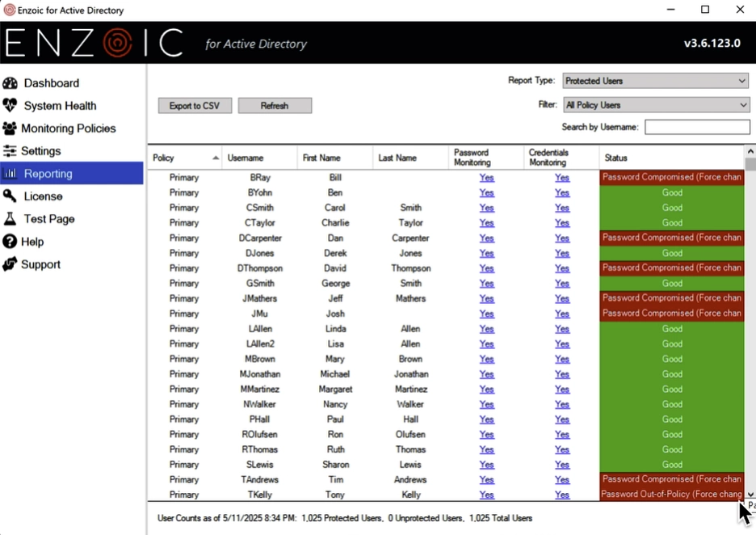The image size is (756, 535).
Task: Click the scrollbar down arrow in table
Action: click(x=750, y=495)
